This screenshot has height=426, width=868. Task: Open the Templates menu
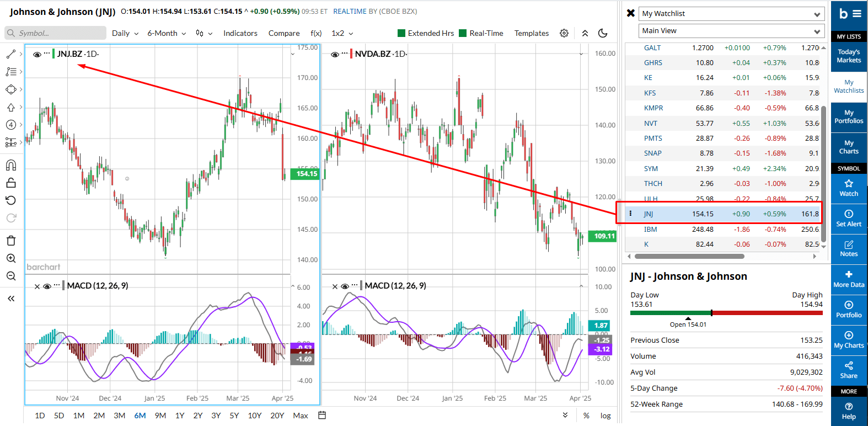pyautogui.click(x=531, y=33)
